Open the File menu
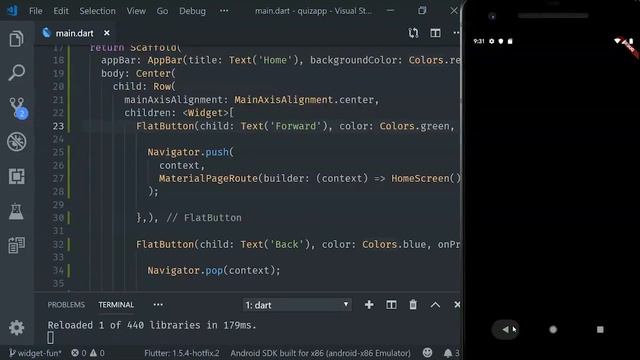 (36, 11)
